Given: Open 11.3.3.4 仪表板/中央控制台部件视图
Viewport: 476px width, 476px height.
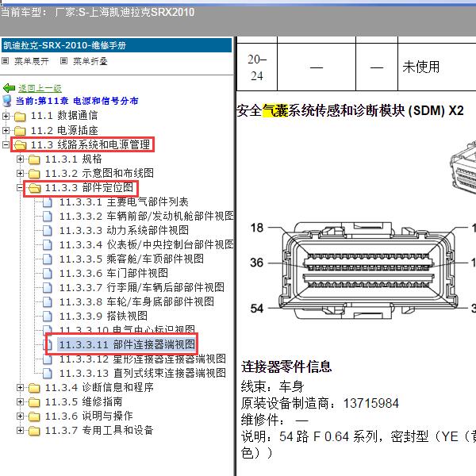Looking at the screenshot, I should click(x=146, y=244).
